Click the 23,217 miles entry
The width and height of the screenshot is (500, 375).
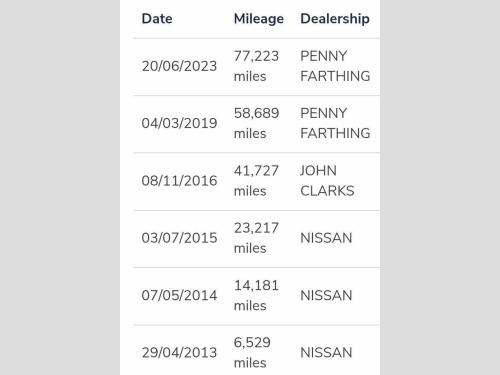(256, 238)
